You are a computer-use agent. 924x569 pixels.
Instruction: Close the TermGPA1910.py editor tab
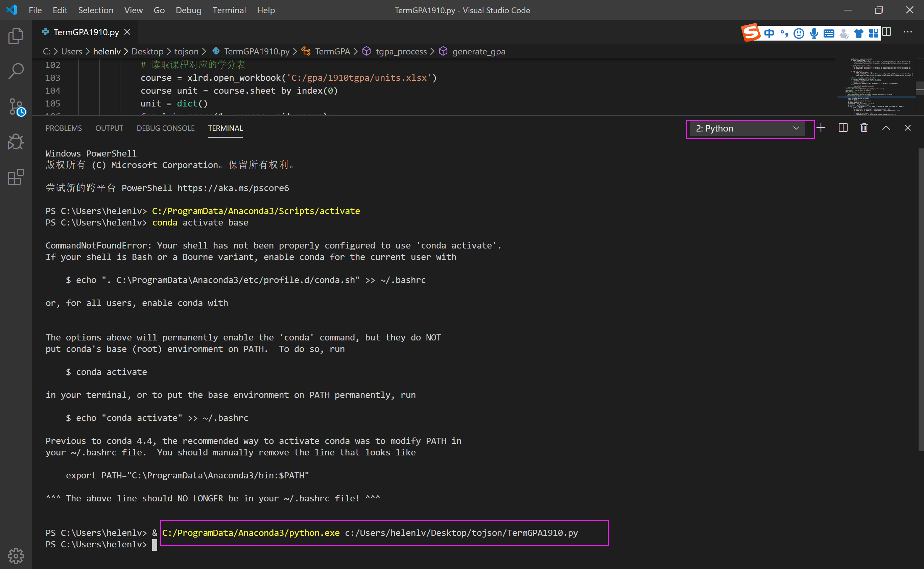127,32
